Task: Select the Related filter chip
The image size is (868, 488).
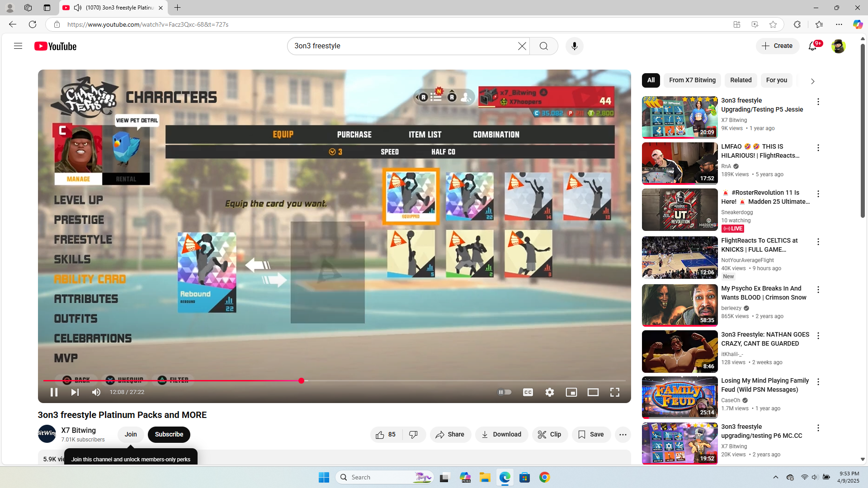Action: pos(741,80)
